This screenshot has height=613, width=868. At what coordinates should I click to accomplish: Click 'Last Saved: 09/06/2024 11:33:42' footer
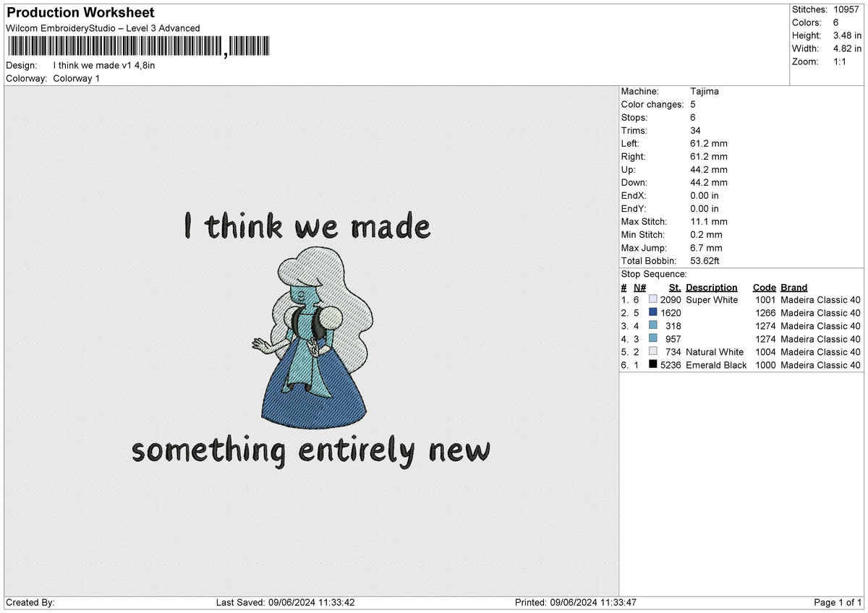tap(285, 603)
